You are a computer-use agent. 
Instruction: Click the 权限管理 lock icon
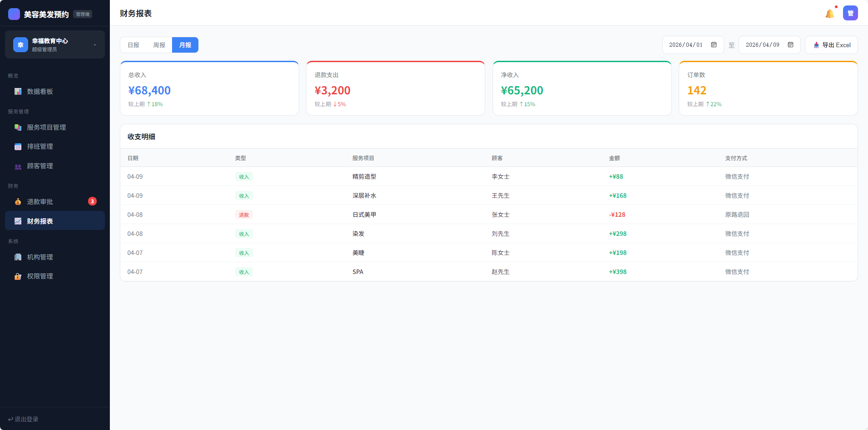coord(18,276)
